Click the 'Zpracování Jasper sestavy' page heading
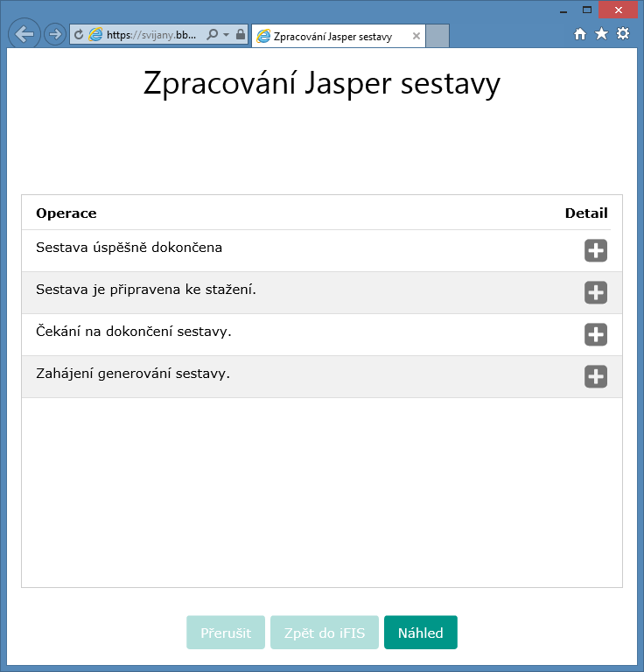The height and width of the screenshot is (672, 644). [x=322, y=84]
